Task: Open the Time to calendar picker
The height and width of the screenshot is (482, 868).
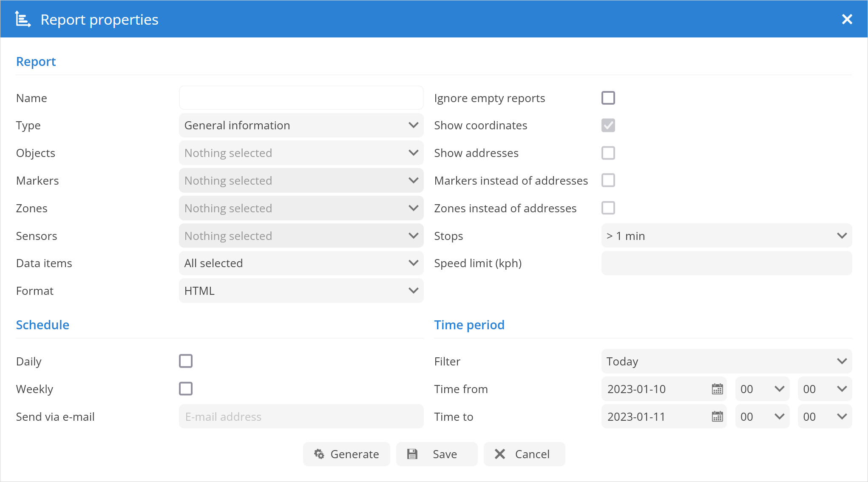Action: (x=717, y=416)
